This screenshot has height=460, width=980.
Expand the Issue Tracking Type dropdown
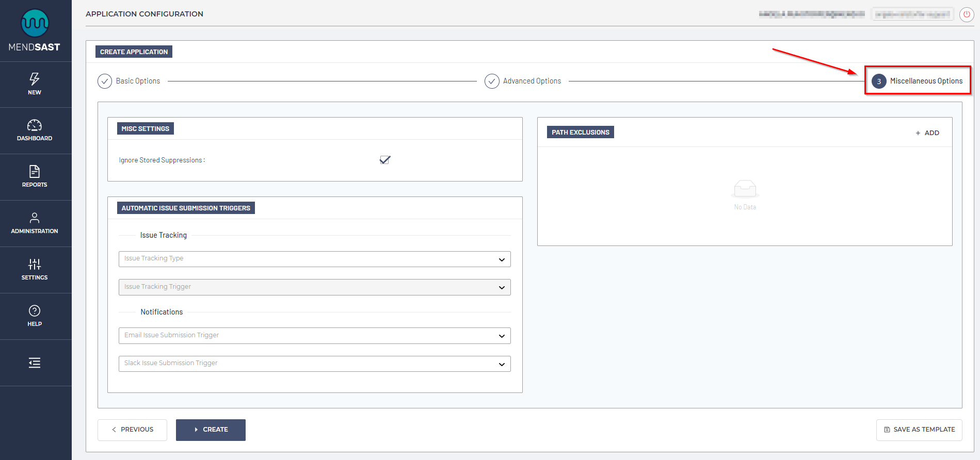pos(314,259)
